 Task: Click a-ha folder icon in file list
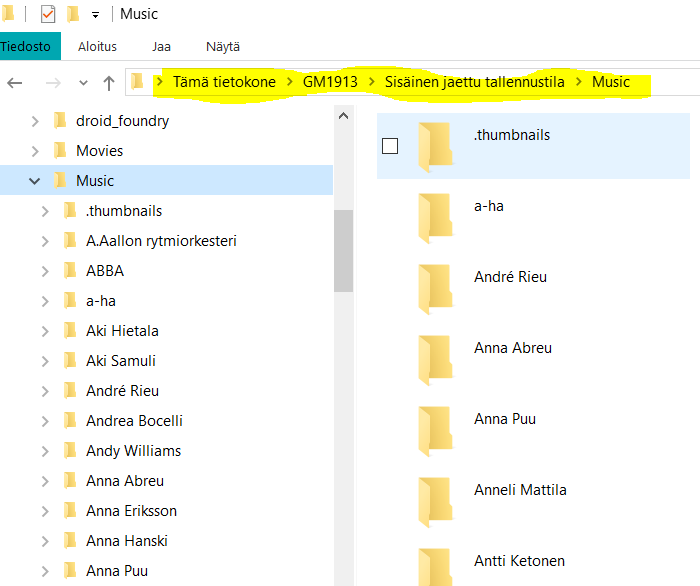(x=436, y=218)
